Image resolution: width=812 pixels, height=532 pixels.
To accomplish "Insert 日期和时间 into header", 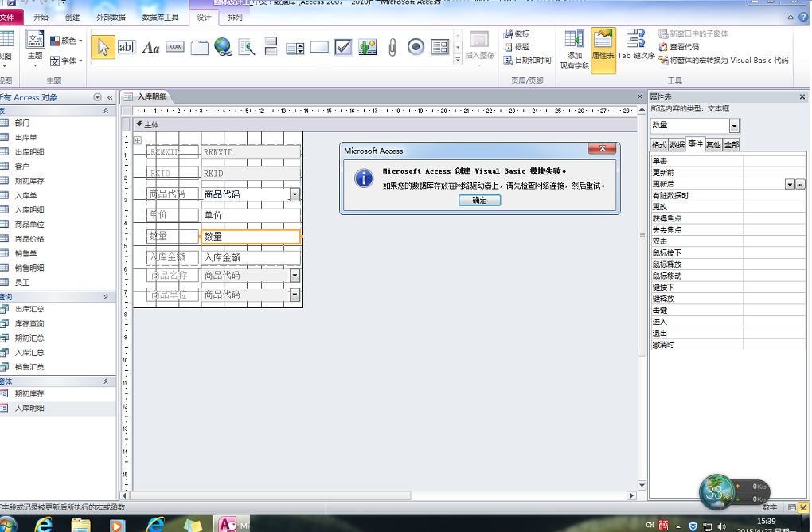I will coord(527,60).
